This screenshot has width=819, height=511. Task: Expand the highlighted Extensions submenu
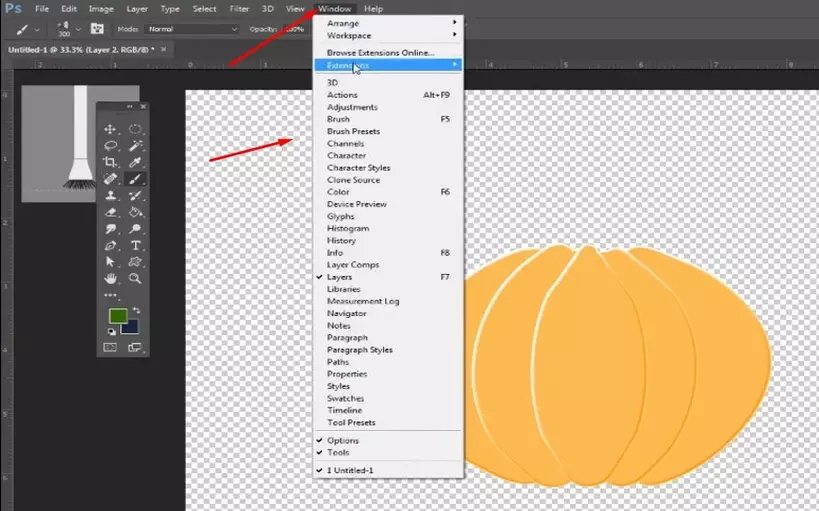[388, 65]
